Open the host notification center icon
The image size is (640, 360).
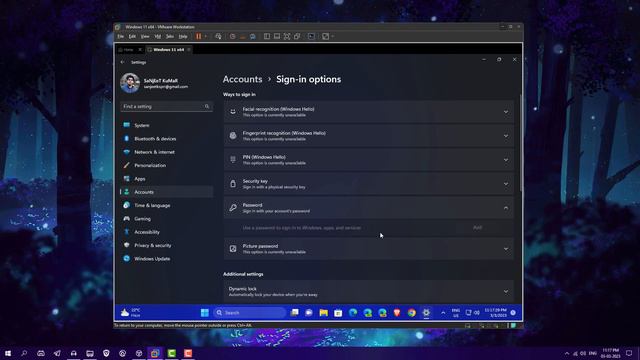[629, 353]
